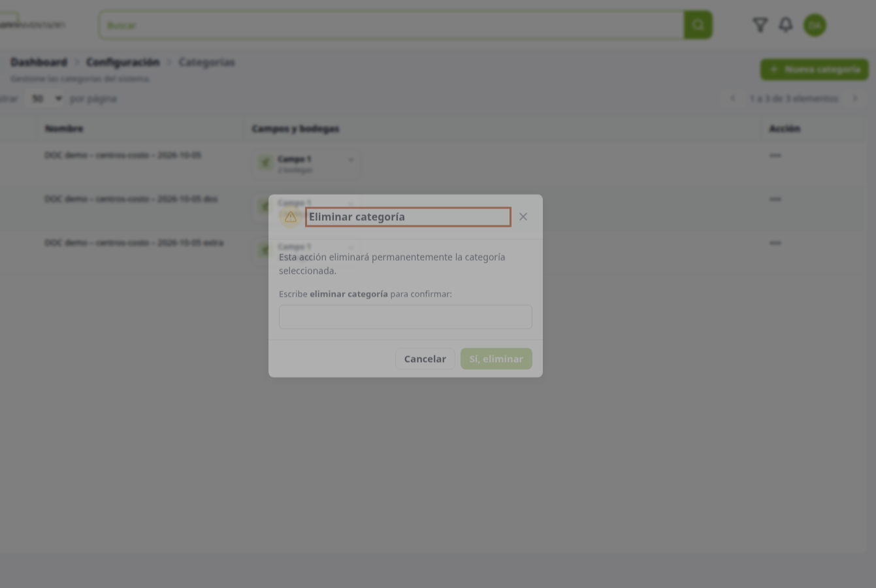The image size is (876, 588).
Task: Select the category ending in 2026-10-05 extra
Action: [x=134, y=243]
